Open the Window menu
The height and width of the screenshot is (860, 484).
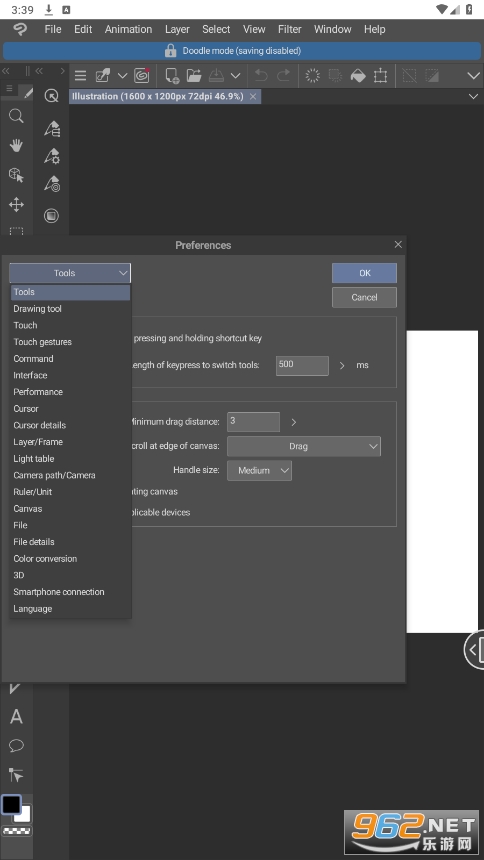(333, 29)
